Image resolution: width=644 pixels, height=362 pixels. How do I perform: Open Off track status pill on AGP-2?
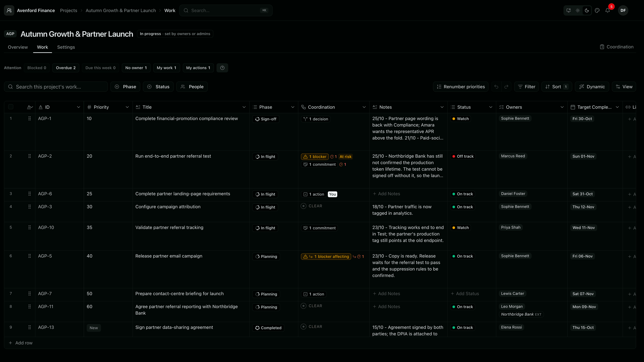[x=463, y=156]
